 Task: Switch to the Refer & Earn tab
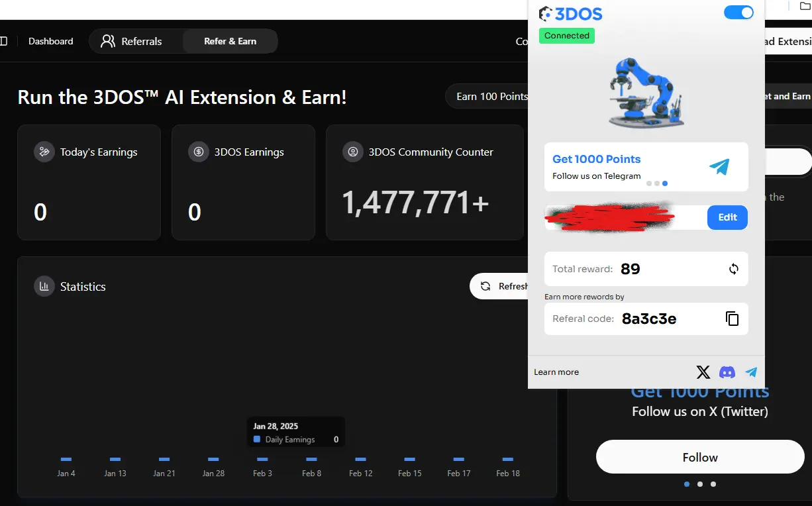(230, 41)
